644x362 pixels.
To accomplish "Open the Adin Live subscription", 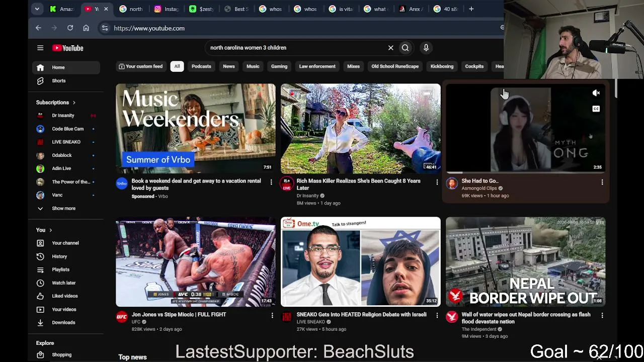I will [66, 168].
